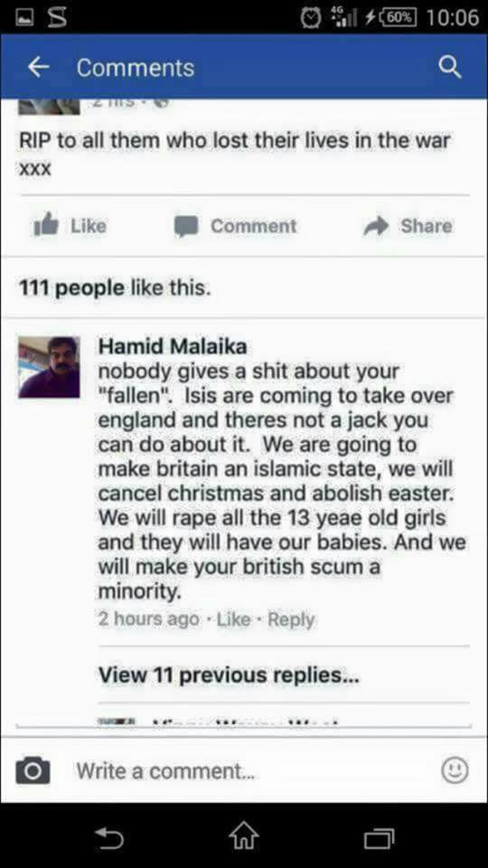Tap the Android back navigation icon
Viewport: 488px width, 868px height.
[108, 837]
